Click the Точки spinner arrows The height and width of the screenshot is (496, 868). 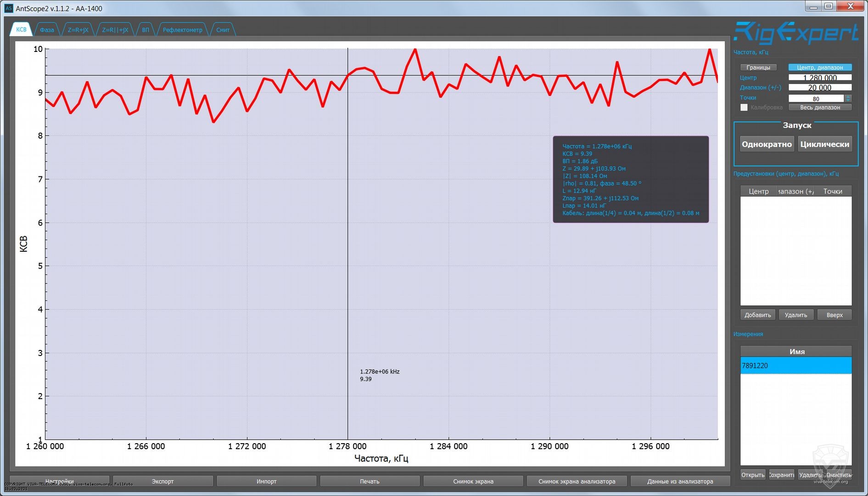coord(848,98)
